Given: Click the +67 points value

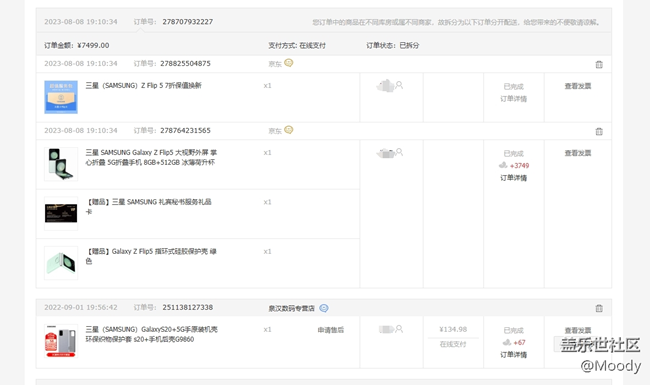Looking at the screenshot, I should coord(519,342).
